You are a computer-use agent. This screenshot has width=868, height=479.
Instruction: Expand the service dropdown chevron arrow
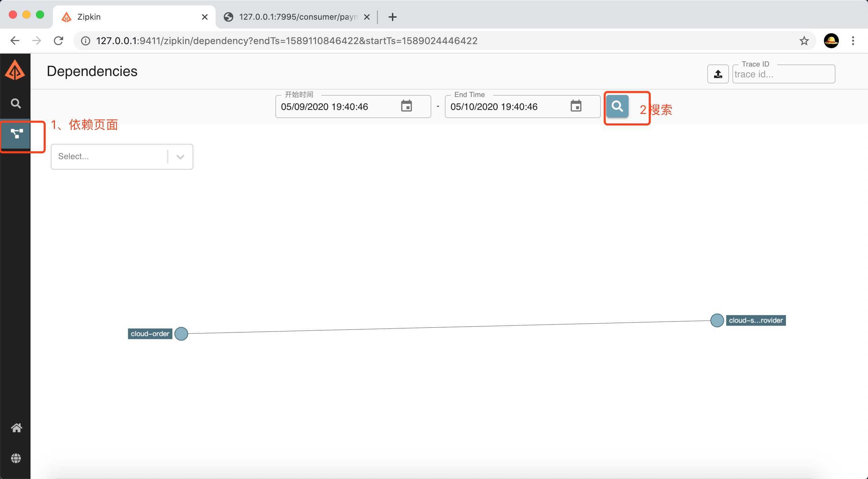tap(180, 157)
